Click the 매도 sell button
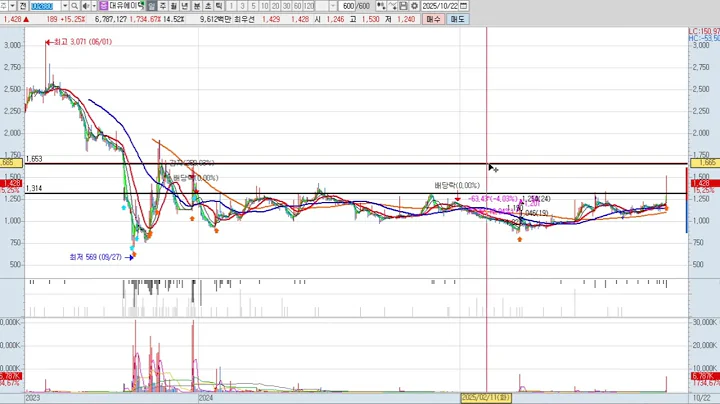This screenshot has height=404, width=720. click(457, 19)
